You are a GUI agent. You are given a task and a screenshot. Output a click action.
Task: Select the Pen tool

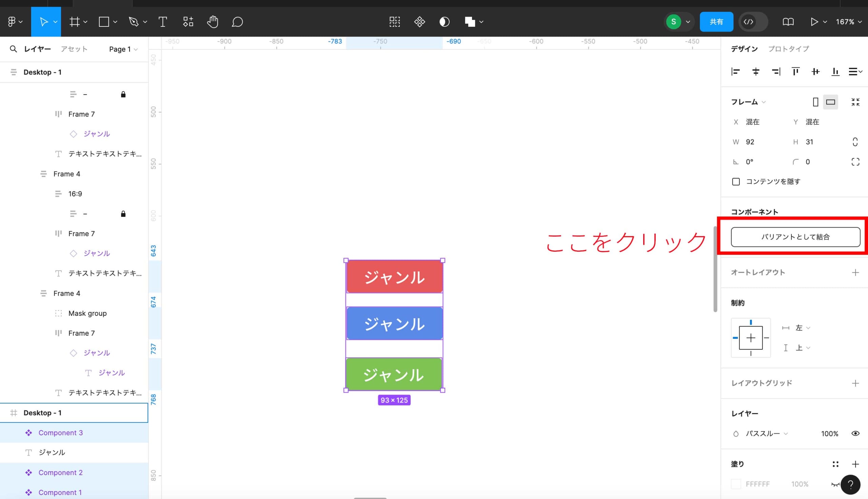(x=133, y=22)
